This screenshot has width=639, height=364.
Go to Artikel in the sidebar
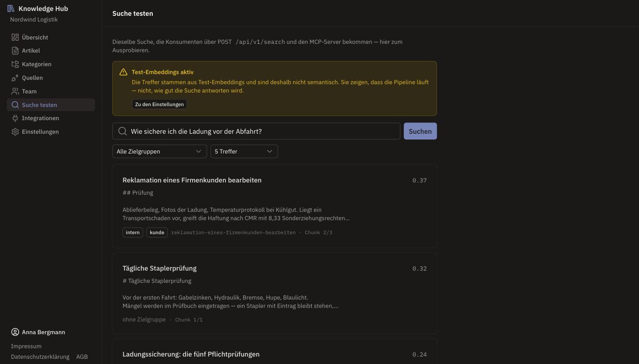[51, 50]
